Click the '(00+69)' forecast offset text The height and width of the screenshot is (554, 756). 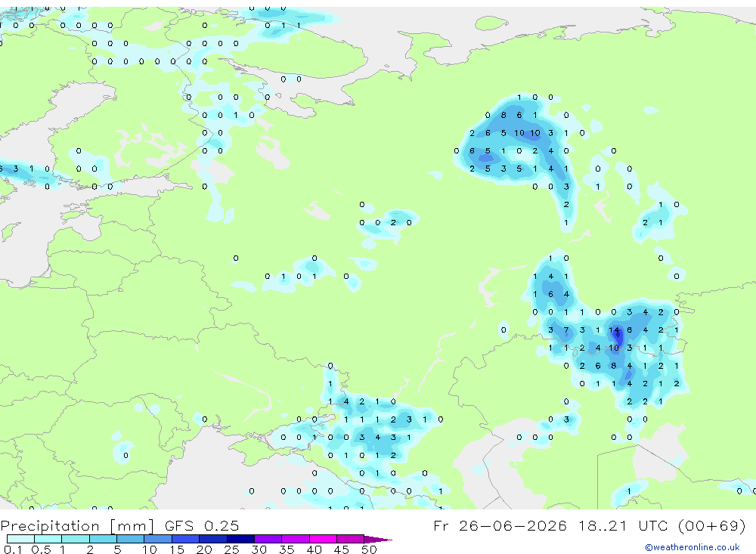tap(711, 525)
